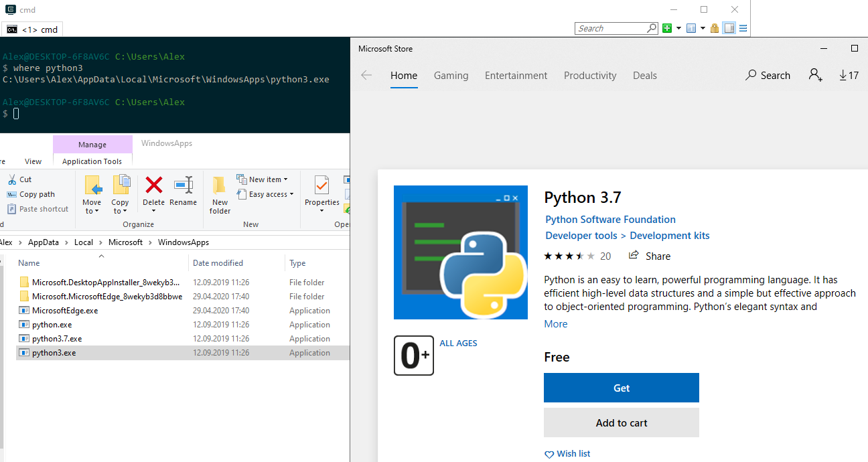Open the Developer tools category link
The height and width of the screenshot is (462, 868).
[581, 236]
